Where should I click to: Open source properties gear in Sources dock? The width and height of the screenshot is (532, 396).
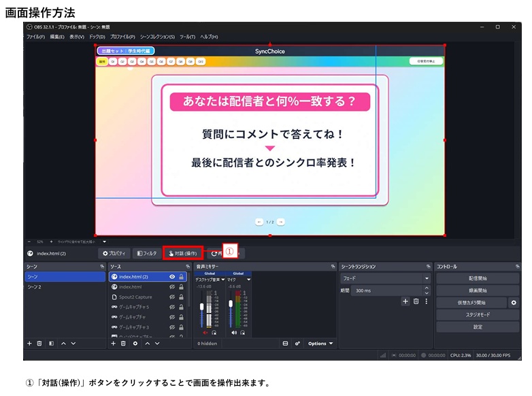(135, 344)
